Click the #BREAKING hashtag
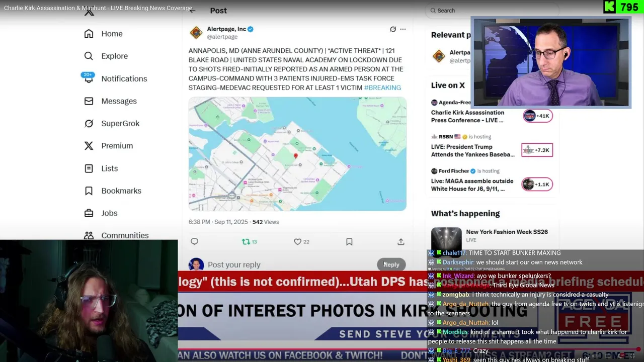Viewport: 644px width, 362px height. click(x=382, y=87)
